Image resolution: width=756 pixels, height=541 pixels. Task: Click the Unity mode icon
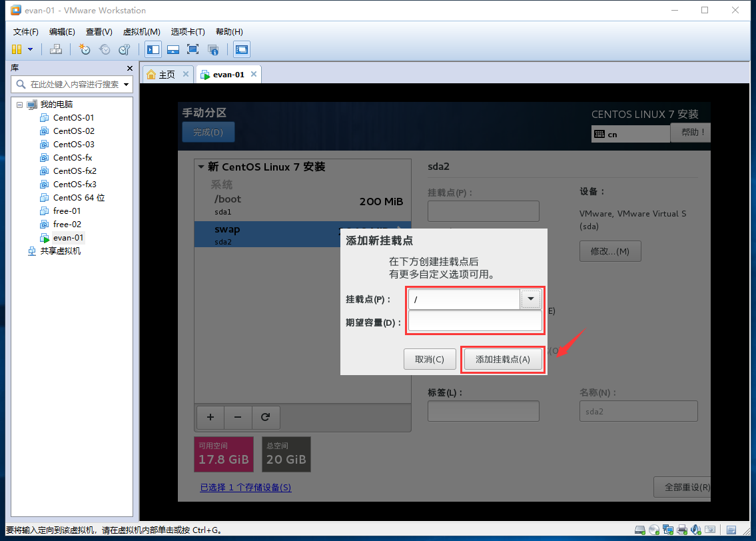[x=213, y=49]
